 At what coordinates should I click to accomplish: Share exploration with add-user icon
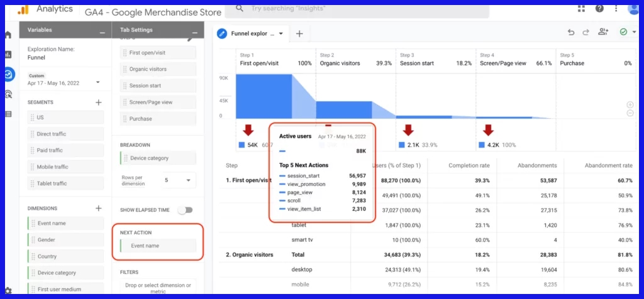tap(603, 32)
